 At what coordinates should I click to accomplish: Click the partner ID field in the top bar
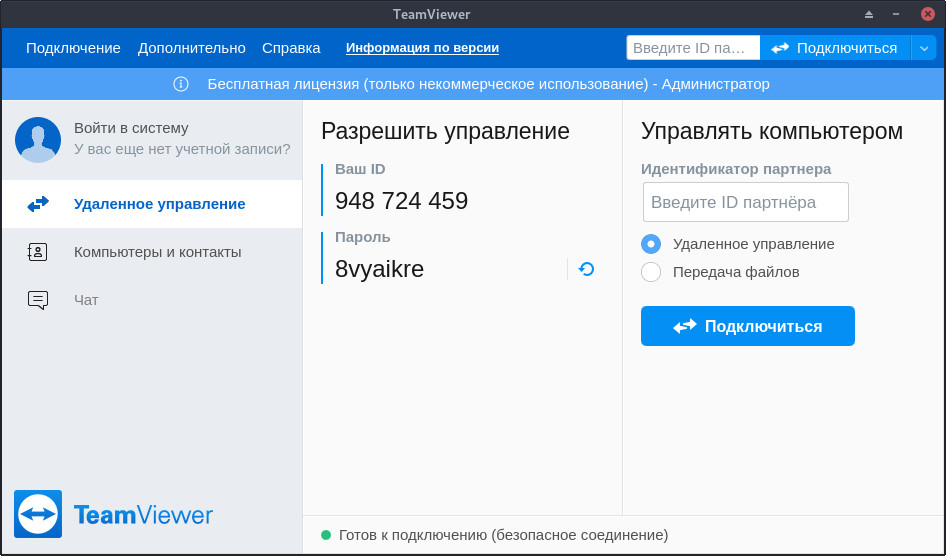693,48
